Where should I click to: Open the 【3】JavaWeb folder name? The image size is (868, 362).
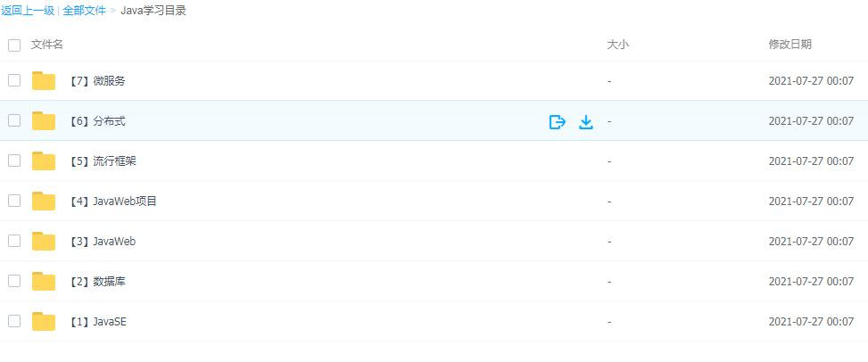pyautogui.click(x=103, y=242)
